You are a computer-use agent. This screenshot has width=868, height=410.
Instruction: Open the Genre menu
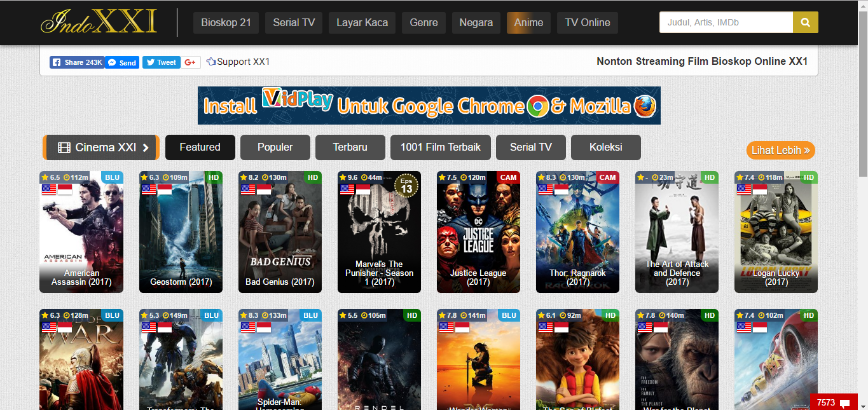424,23
